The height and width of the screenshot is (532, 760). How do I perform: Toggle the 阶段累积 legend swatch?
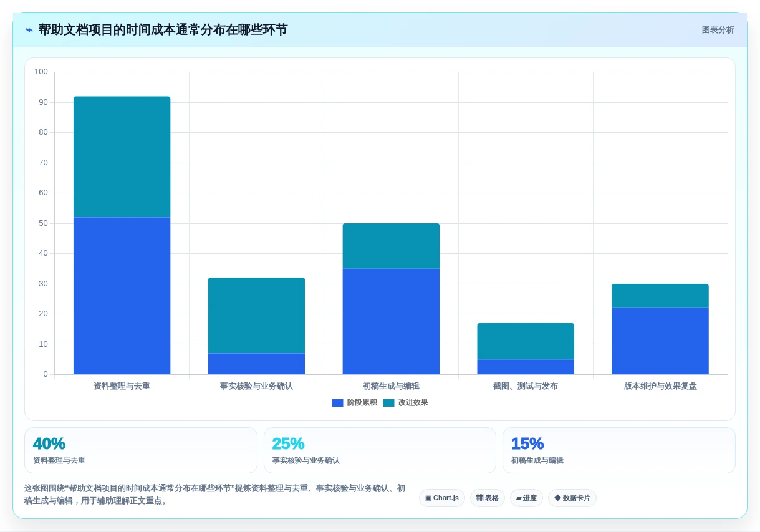[x=337, y=403]
